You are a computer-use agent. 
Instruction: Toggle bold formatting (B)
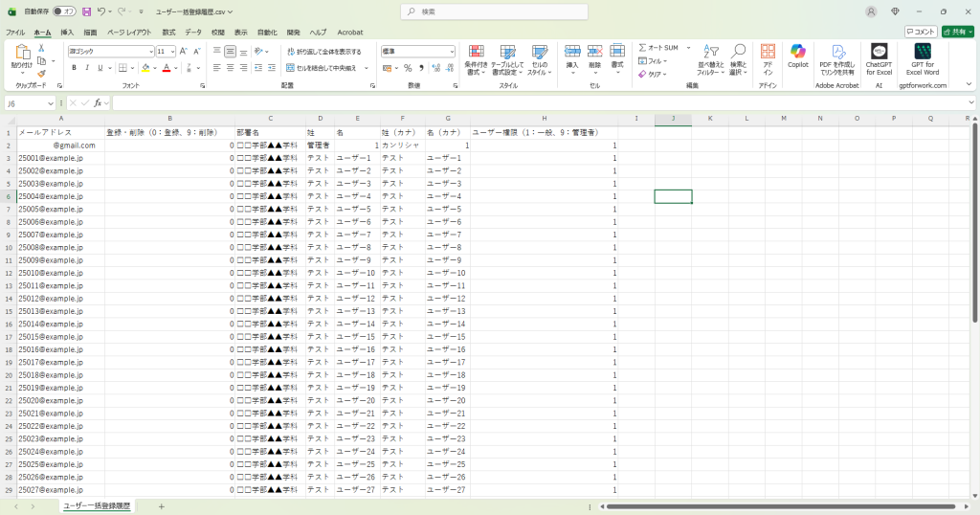(x=74, y=68)
